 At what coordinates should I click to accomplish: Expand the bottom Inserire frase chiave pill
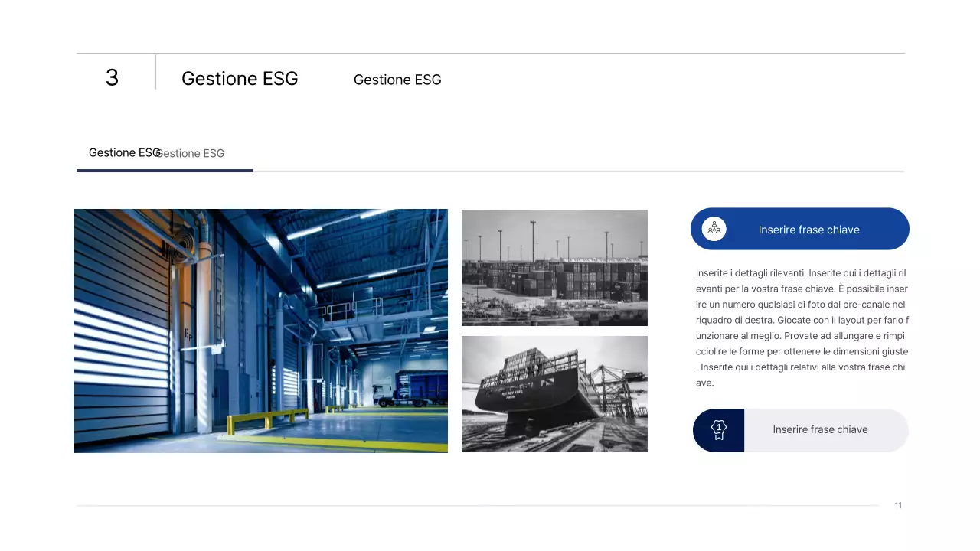800,429
